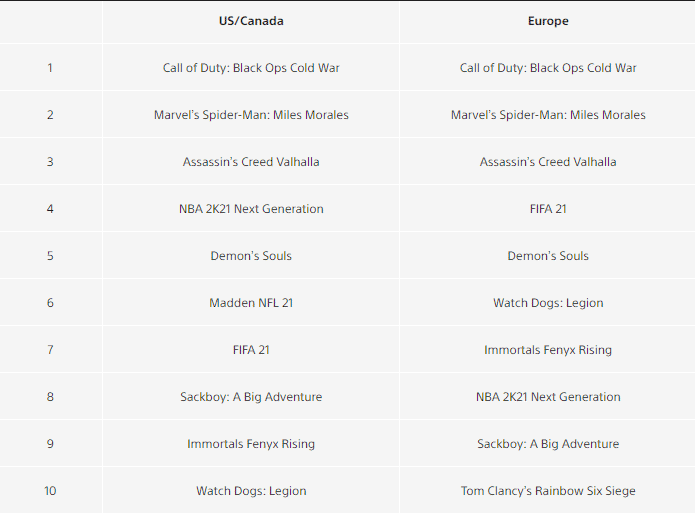The height and width of the screenshot is (513, 695).
Task: Click NBA 2K21 Next Generation in Europe column
Action: pos(548,397)
